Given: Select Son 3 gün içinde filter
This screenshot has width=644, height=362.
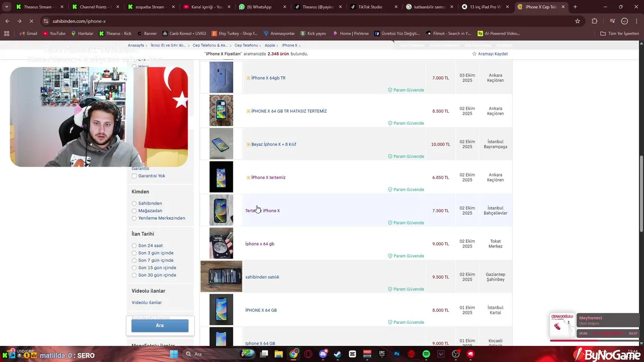Looking at the screenshot, I should [134, 253].
